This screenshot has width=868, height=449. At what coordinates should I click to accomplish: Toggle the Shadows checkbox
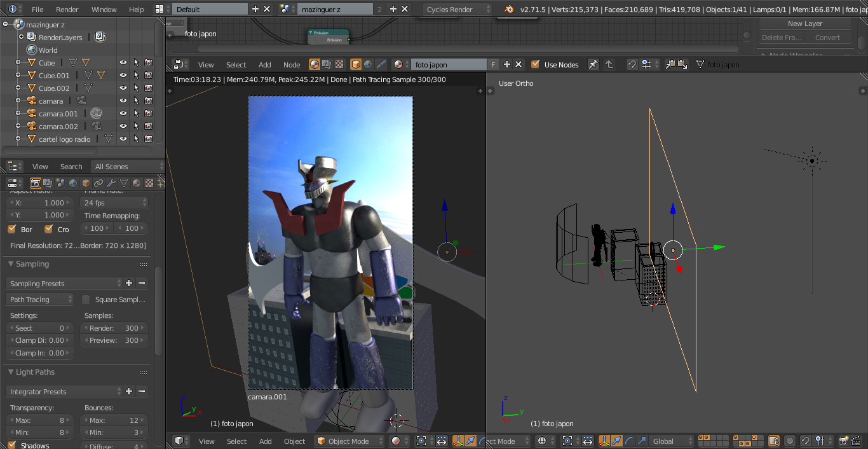11,445
